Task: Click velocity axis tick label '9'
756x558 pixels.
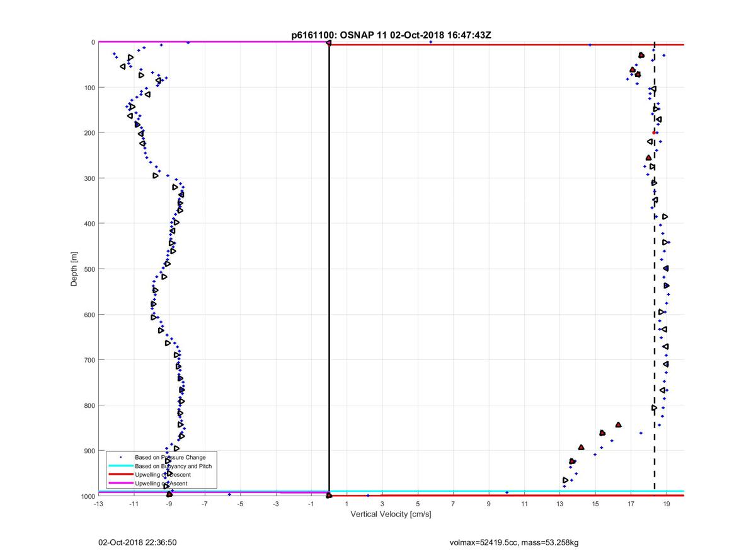Action: pyautogui.click(x=489, y=504)
